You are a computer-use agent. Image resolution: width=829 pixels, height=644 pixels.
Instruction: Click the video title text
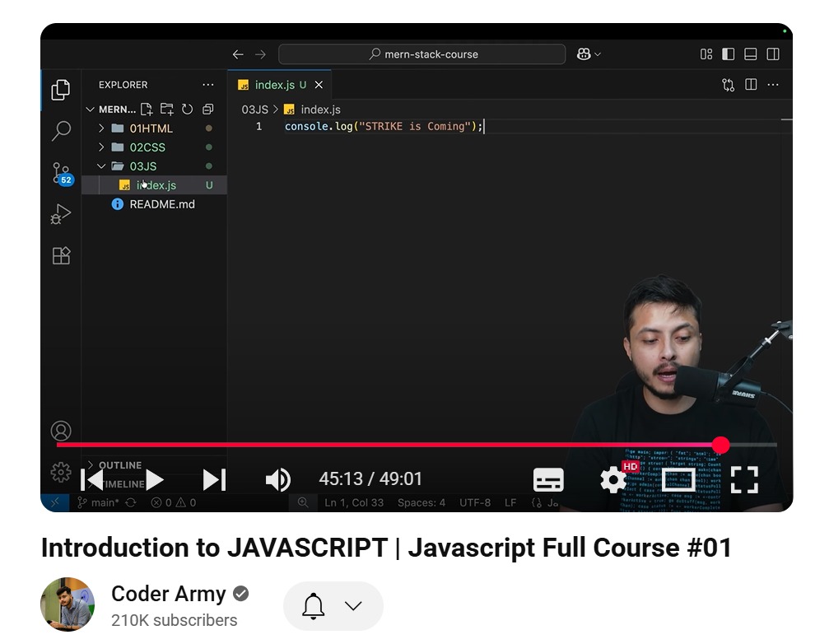click(x=386, y=548)
